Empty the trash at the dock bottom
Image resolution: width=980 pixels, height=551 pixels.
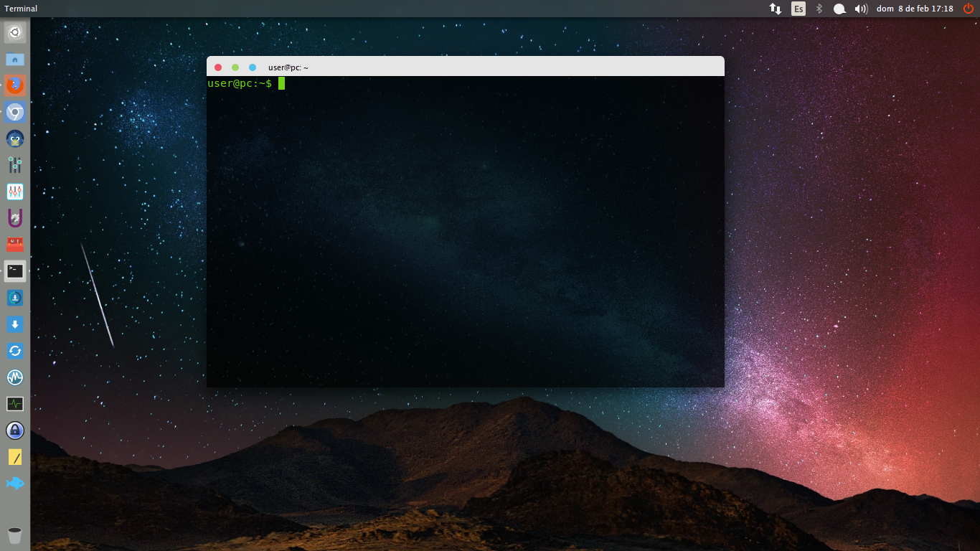(x=15, y=534)
